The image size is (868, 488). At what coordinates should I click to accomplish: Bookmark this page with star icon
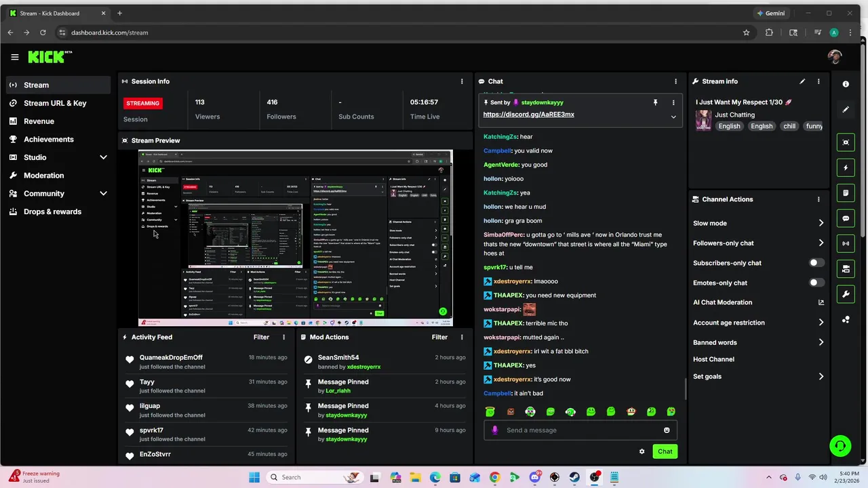747,33
